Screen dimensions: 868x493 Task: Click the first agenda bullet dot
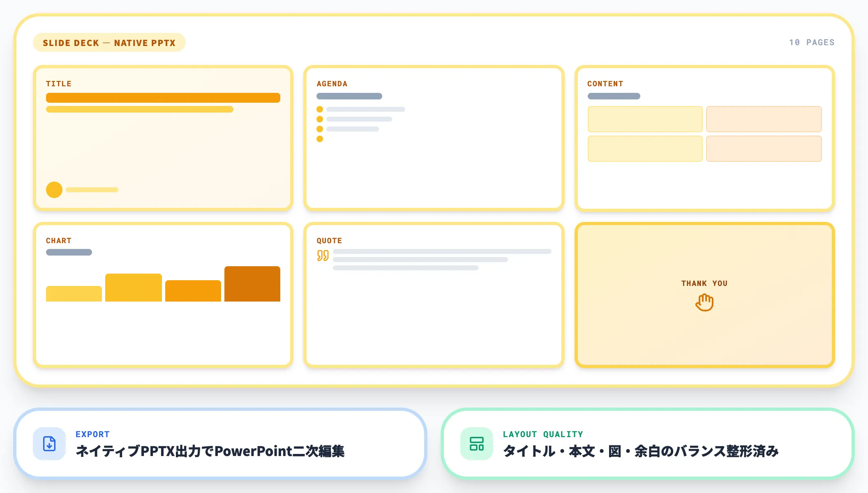coord(320,109)
